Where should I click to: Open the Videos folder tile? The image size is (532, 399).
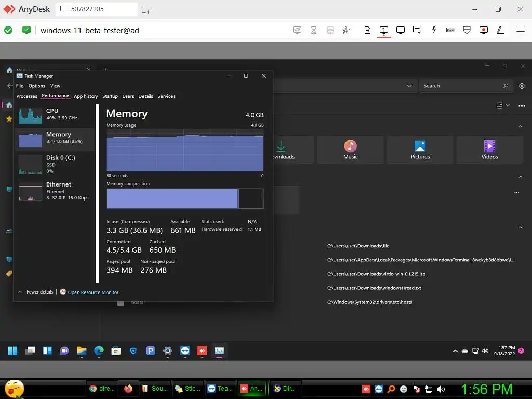coord(489,150)
